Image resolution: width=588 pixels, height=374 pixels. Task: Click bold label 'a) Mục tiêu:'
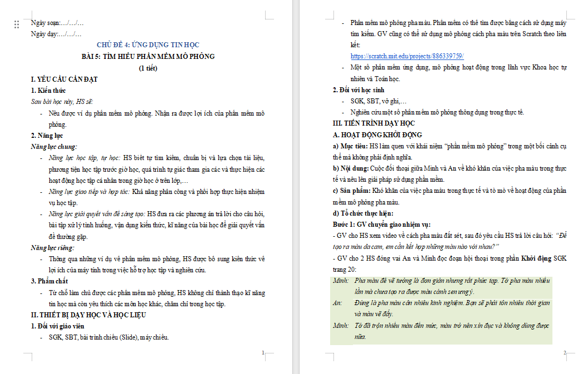pyautogui.click(x=350, y=146)
